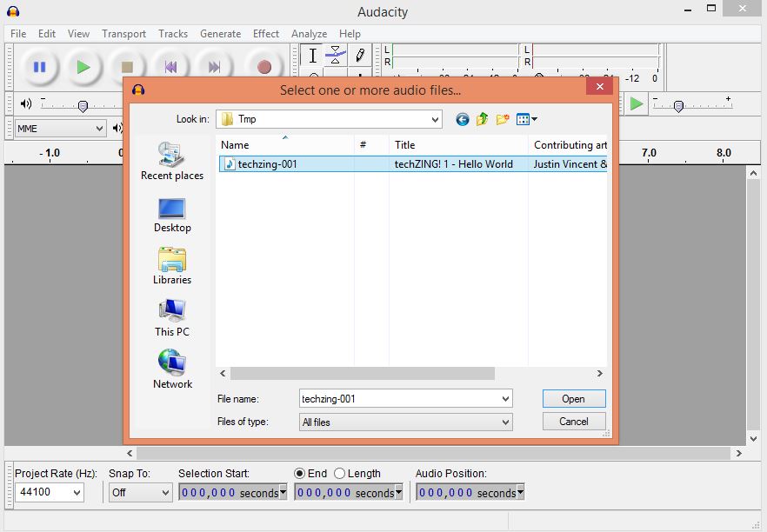The height and width of the screenshot is (532, 767).
Task: Open This PC in sidebar
Action: pos(171,318)
